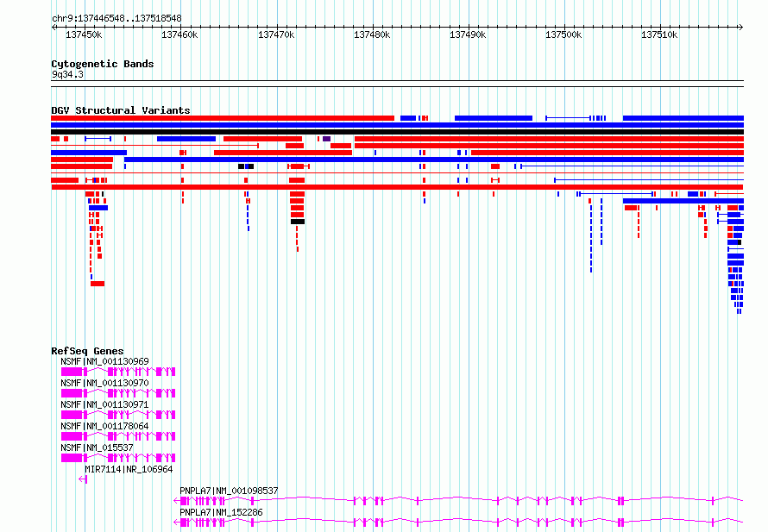
Task: Click the gene model glyph under PNPLA7|NM_152286
Action: click(458, 523)
